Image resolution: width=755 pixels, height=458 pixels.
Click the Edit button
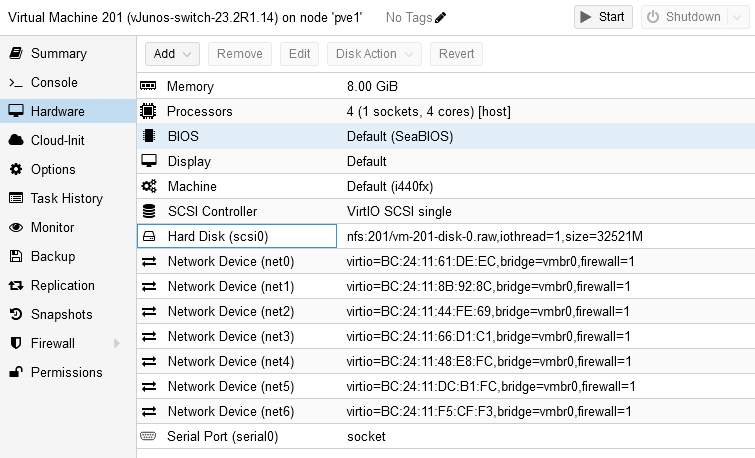299,54
